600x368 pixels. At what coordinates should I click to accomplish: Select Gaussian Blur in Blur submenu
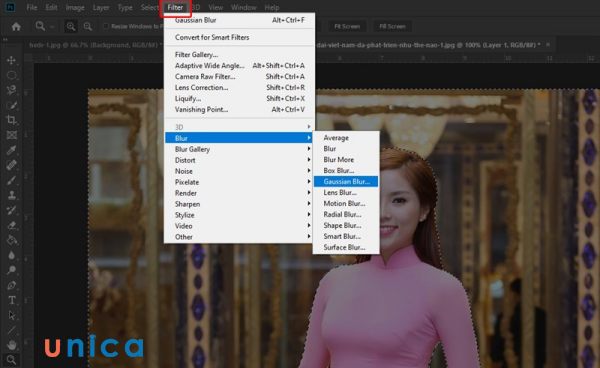346,182
